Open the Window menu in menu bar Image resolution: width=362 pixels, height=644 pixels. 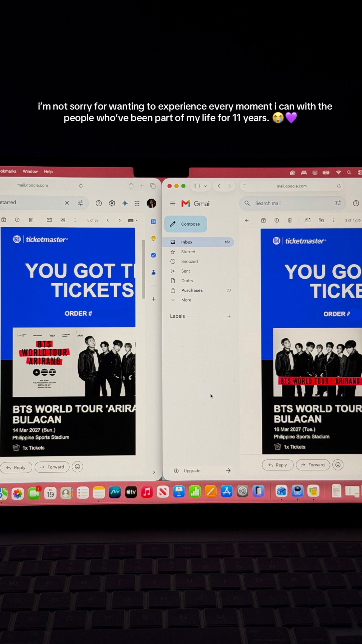(x=30, y=172)
